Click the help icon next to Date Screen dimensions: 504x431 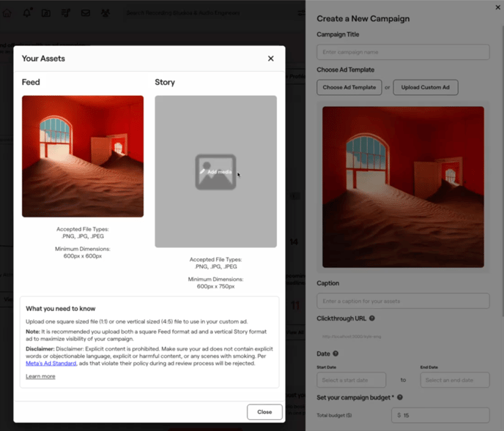point(336,353)
